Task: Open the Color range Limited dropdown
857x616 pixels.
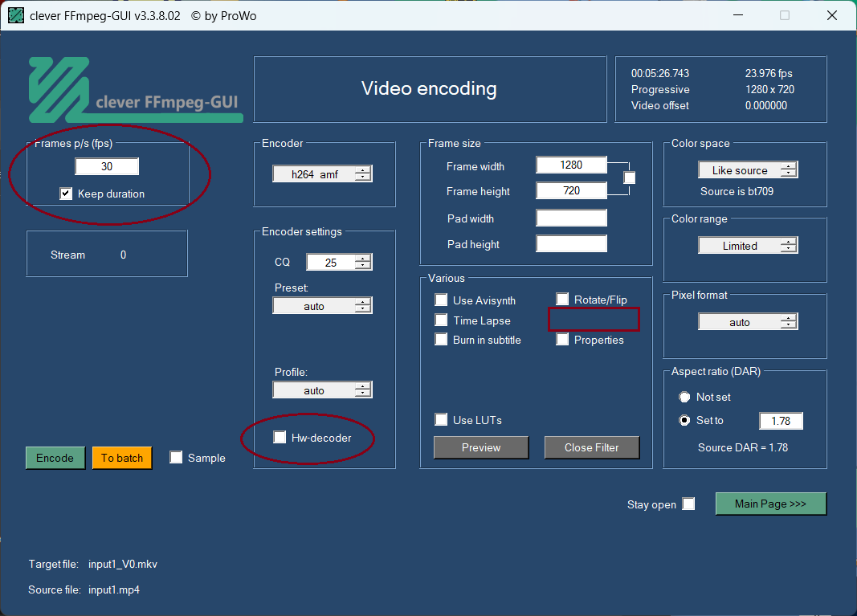Action: [x=748, y=246]
